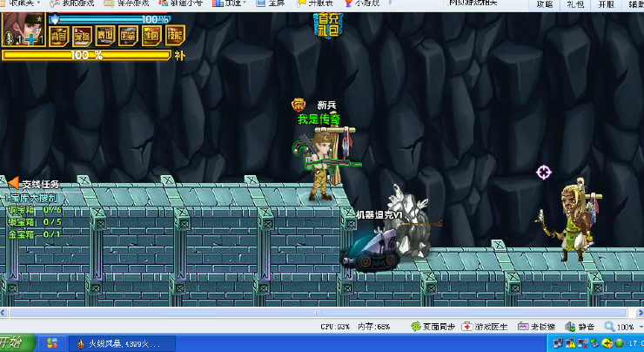Click the horizontal scrollbar thumb
The width and height of the screenshot is (644, 352).
click(318, 313)
